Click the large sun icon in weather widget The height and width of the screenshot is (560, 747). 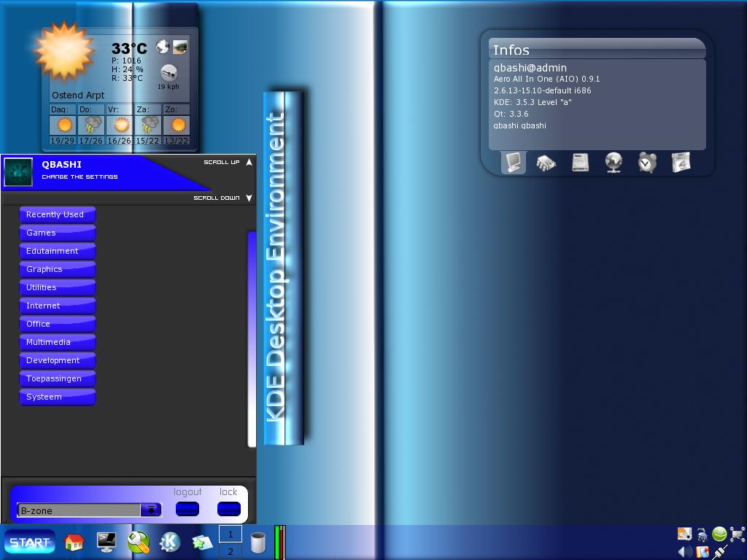64,50
